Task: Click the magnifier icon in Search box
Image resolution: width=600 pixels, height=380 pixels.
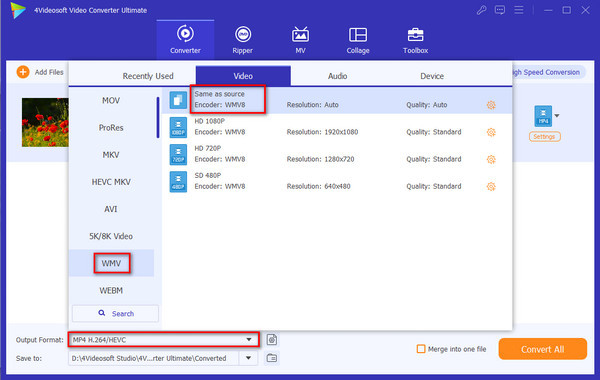Action: (x=101, y=313)
